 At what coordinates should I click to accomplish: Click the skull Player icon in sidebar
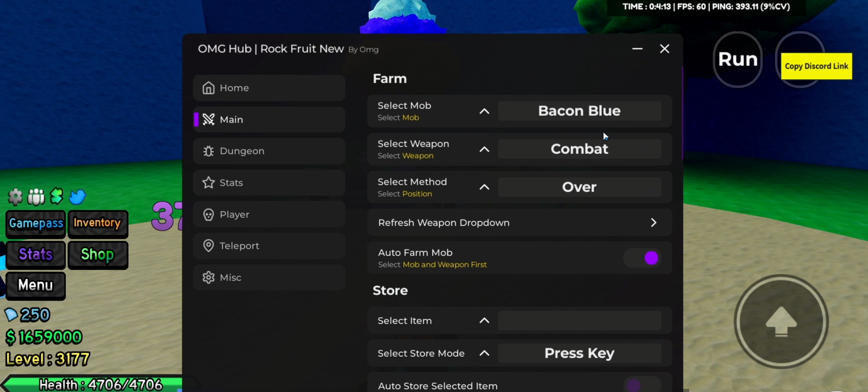coord(208,215)
